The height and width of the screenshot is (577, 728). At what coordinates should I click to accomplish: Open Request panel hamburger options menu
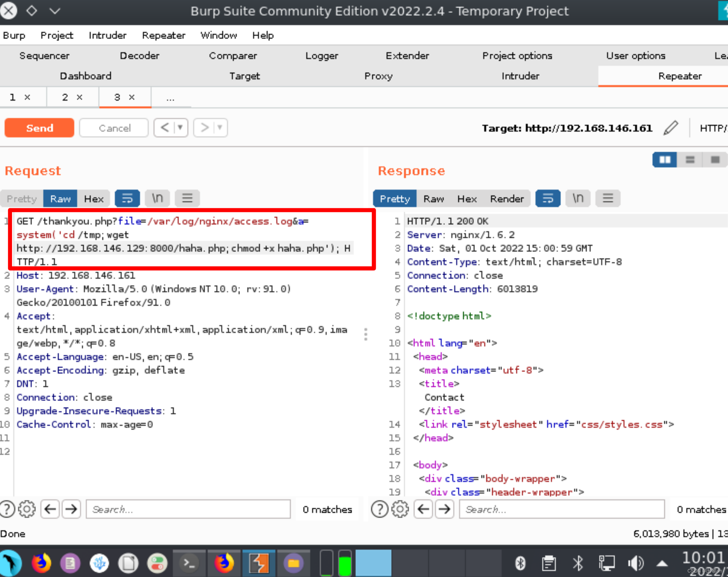click(187, 199)
